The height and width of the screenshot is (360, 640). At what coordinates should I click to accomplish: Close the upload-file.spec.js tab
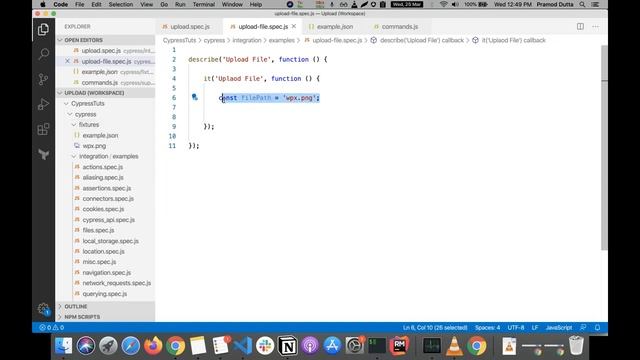click(294, 26)
